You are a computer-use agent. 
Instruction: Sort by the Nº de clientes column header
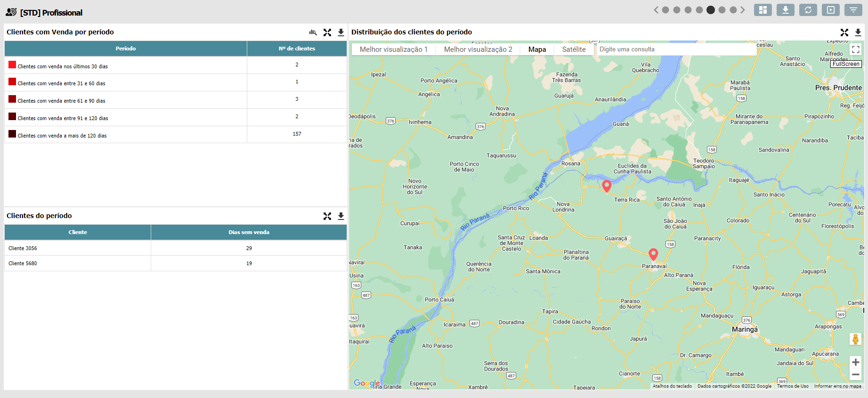coord(297,49)
